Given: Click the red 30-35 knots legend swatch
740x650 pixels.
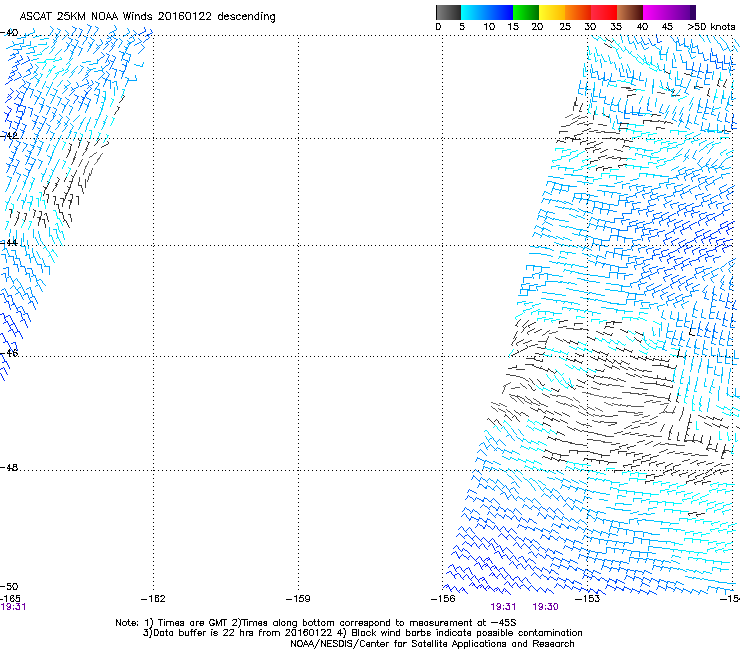Looking at the screenshot, I should [x=604, y=12].
